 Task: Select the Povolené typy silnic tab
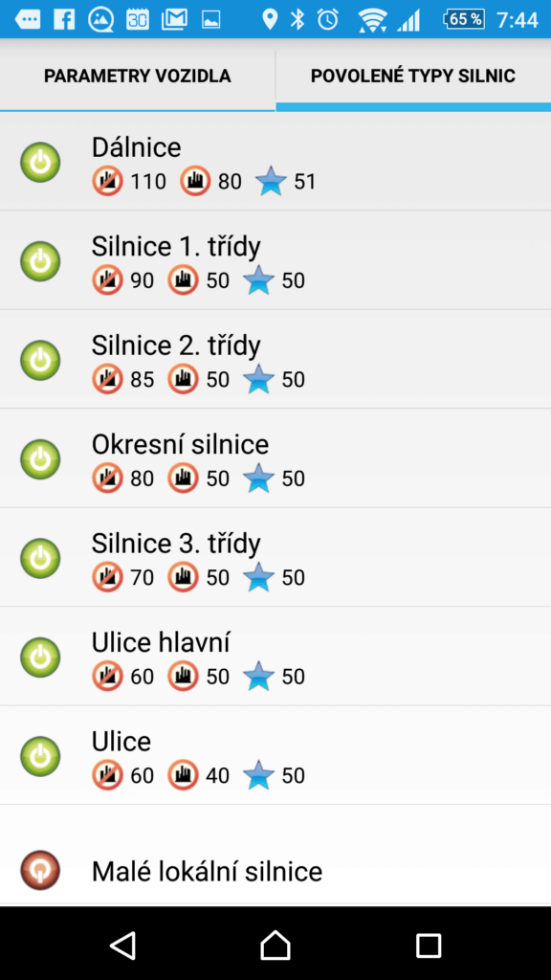click(413, 77)
